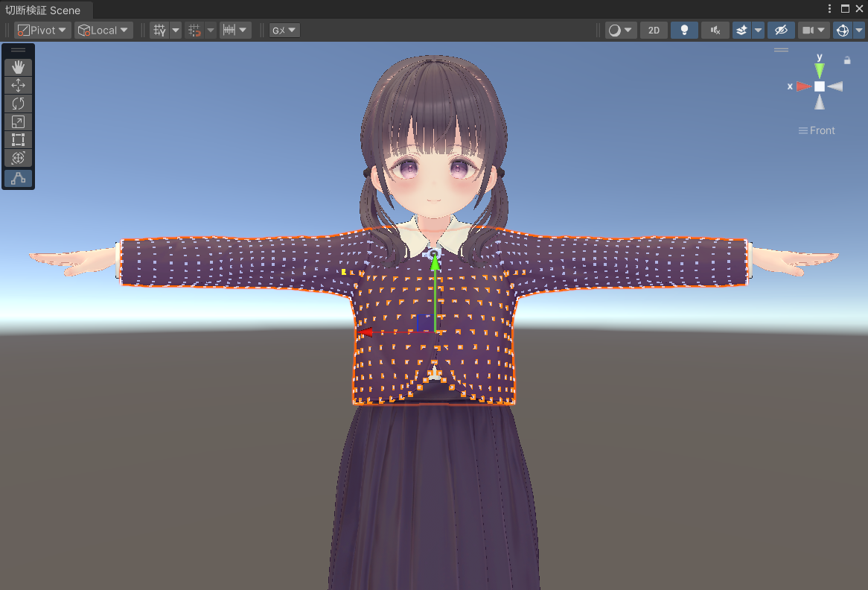This screenshot has width=868, height=590.
Task: Select the Rotate tool
Action: (19, 104)
